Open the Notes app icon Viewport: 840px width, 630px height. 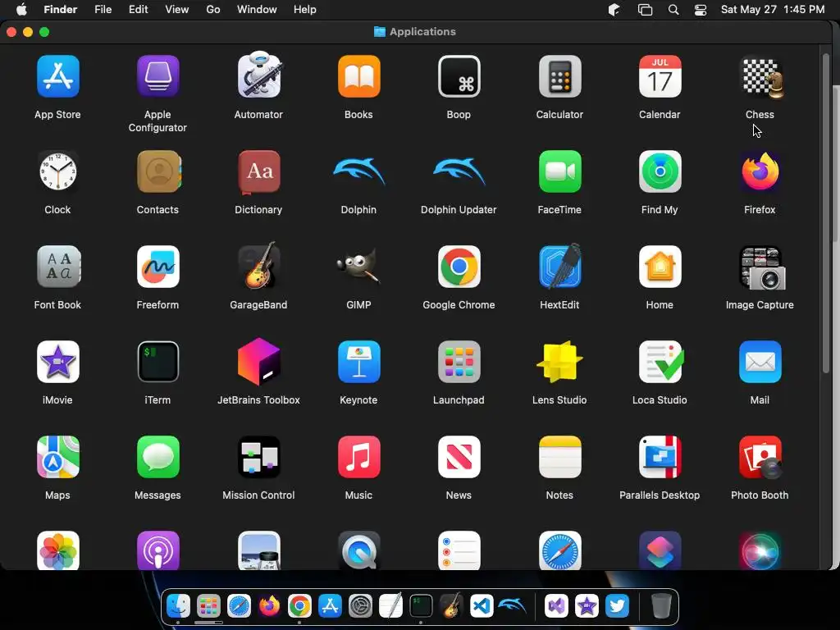click(559, 457)
